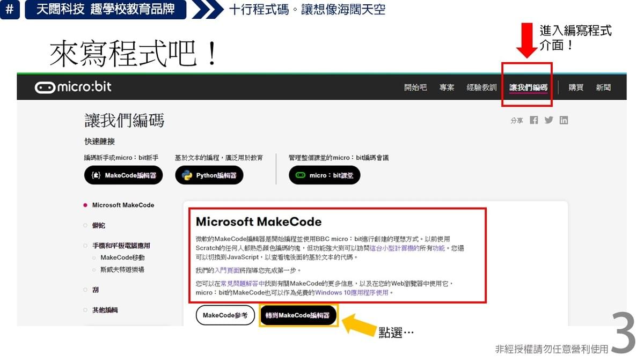The height and width of the screenshot is (362, 644).
Task: Select 其他編輯 in the sidebar
Action: 105,310
